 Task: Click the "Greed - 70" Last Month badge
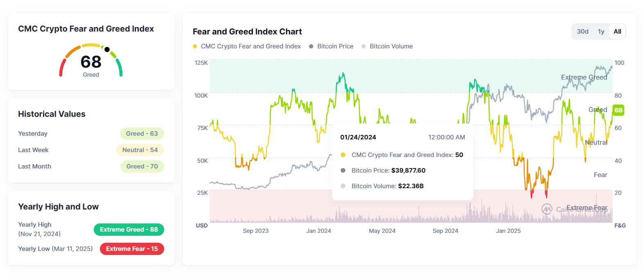coord(142,166)
